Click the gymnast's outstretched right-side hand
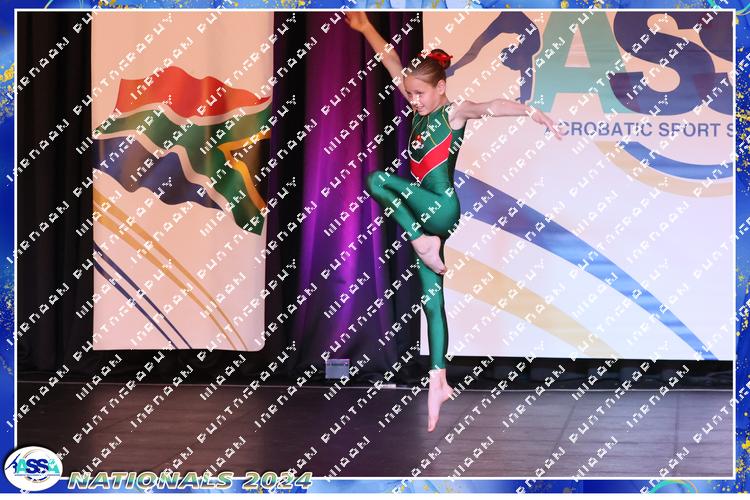This screenshot has width=750, height=500. pyautogui.click(x=546, y=123)
